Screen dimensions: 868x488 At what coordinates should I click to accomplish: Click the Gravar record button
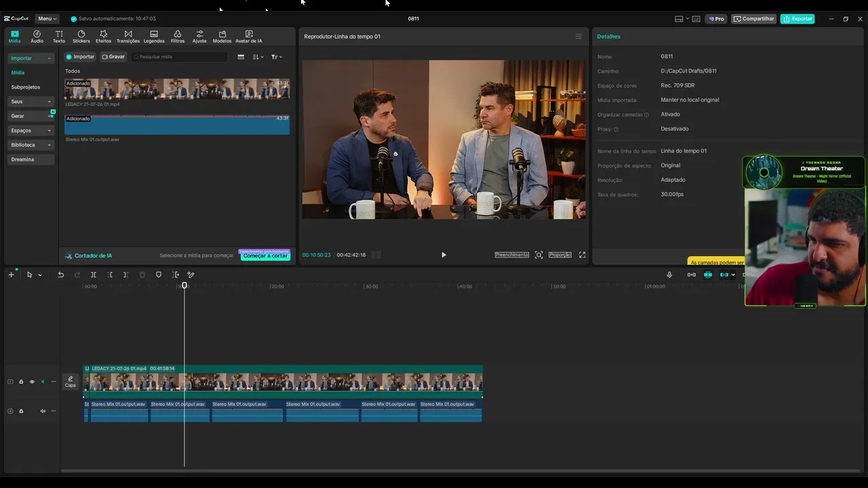pos(113,57)
